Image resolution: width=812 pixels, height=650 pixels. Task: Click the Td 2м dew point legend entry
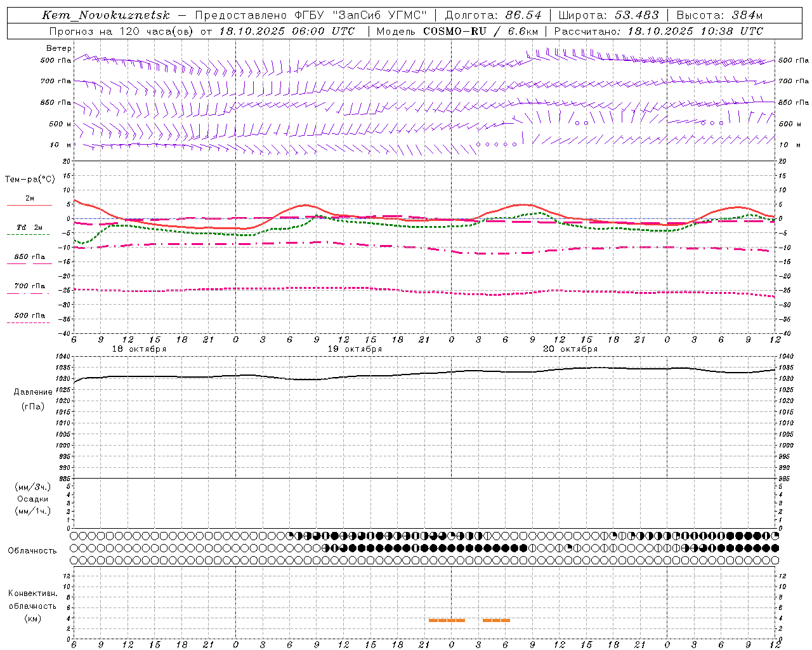29,227
